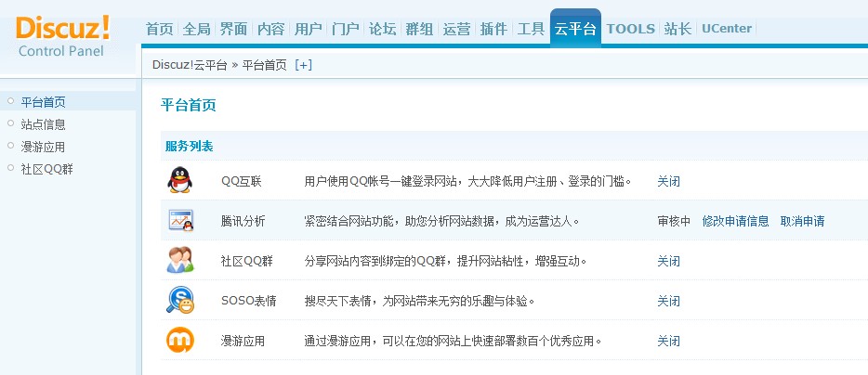Open the UCenter top menu
Image resolution: width=868 pixels, height=375 pixels.
727,29
